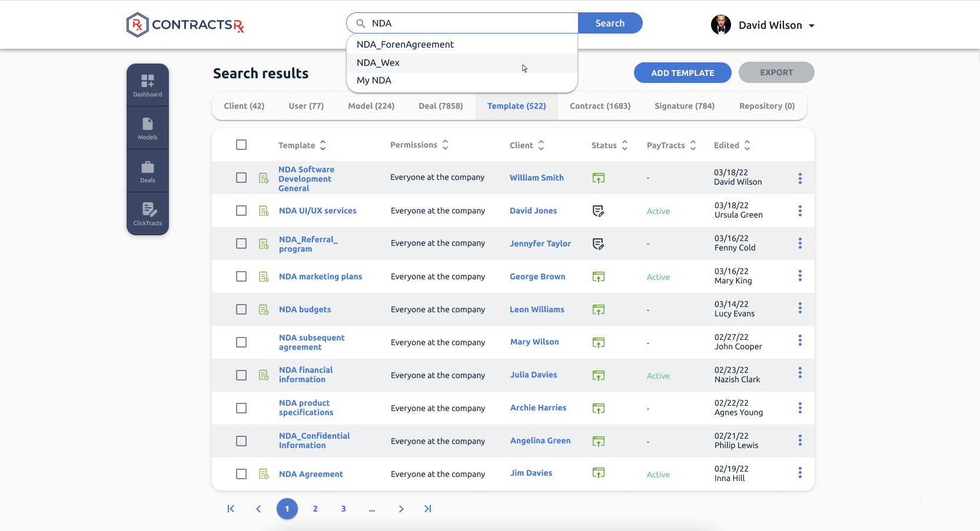Click the blue Search button
The width and height of the screenshot is (980, 531).
click(610, 23)
